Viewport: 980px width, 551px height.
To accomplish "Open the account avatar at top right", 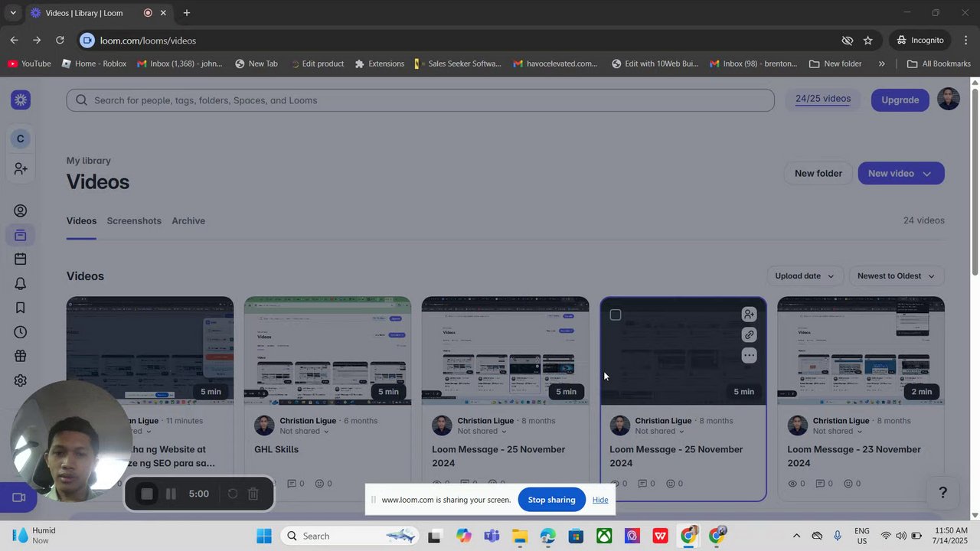I will (x=949, y=99).
